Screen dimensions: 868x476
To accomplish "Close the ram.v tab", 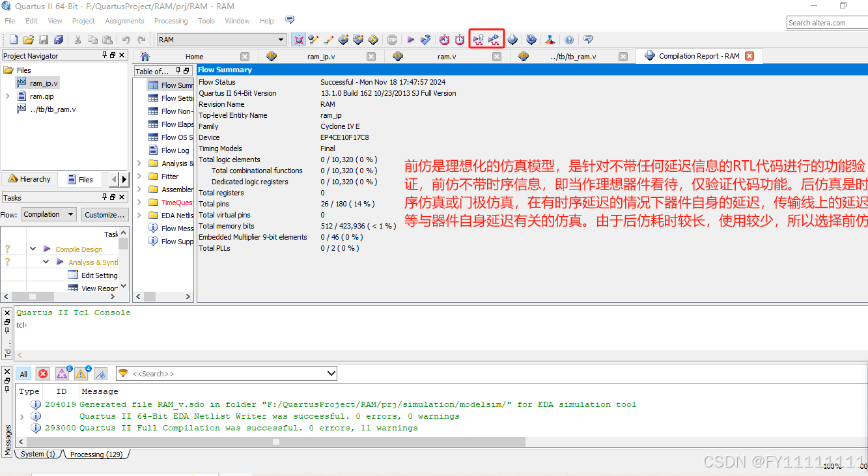I will point(497,57).
